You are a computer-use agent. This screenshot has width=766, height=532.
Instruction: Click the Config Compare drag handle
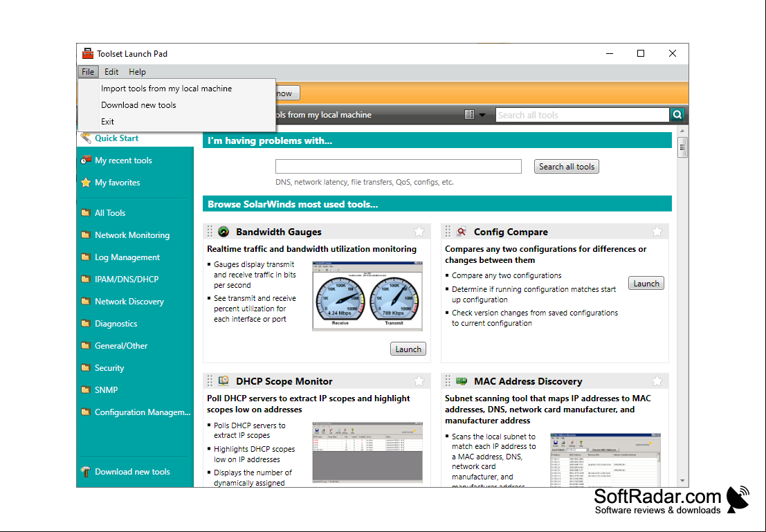coord(448,232)
